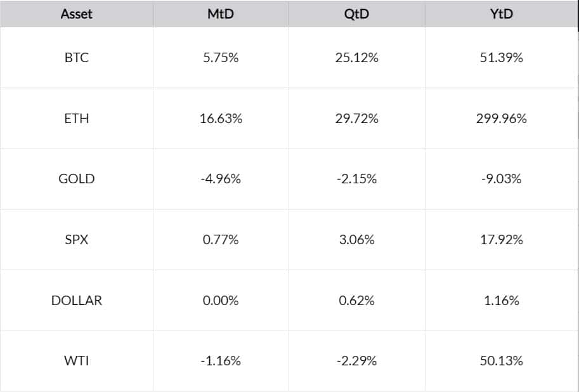Click the MtD column header
This screenshot has width=579, height=392.
(221, 14)
